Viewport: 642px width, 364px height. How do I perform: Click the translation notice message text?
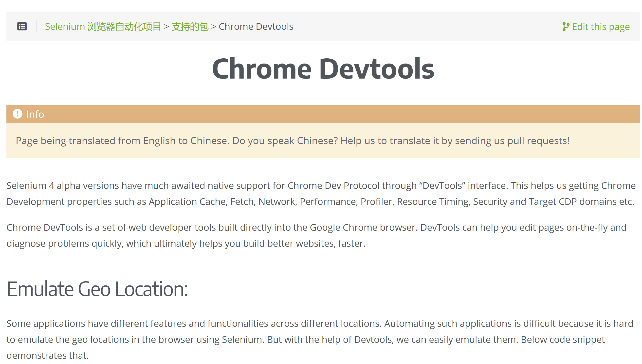292,140
